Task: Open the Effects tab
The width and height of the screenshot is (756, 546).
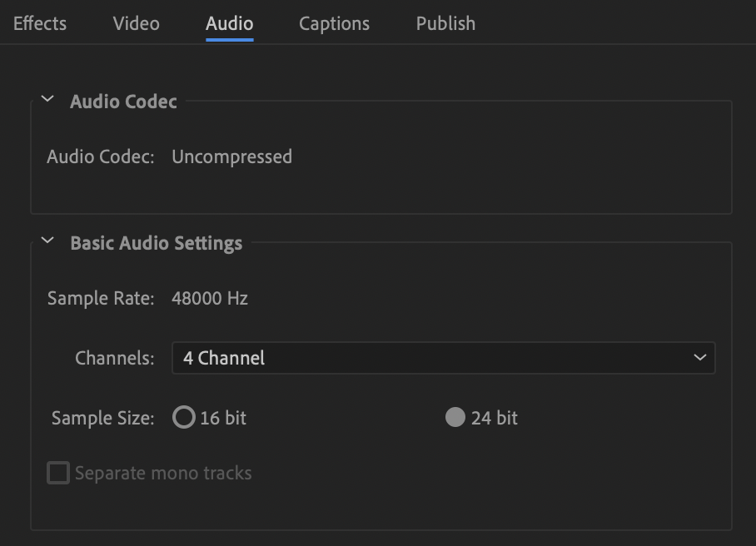Action: 39,23
